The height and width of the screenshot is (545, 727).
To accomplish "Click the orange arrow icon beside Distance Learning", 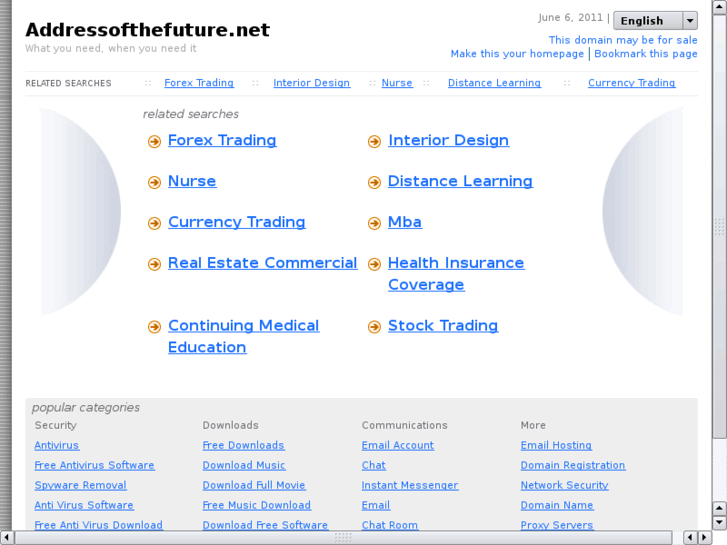I will (374, 183).
